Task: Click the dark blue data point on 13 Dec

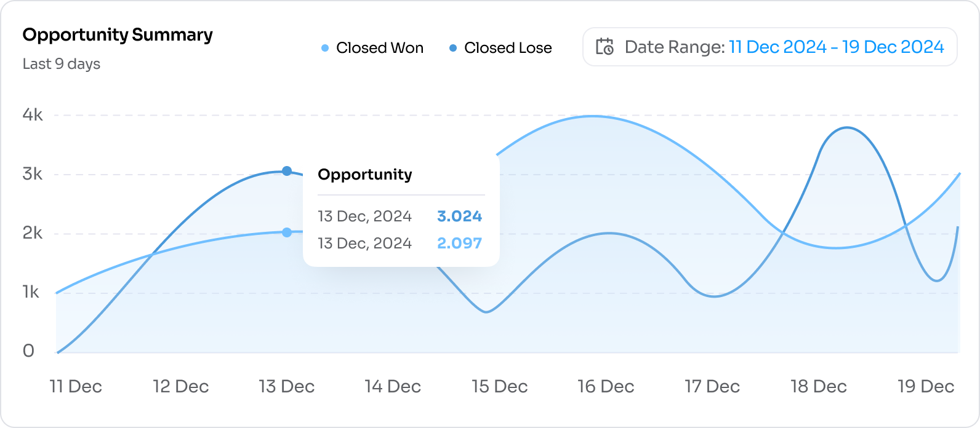Action: (x=287, y=171)
